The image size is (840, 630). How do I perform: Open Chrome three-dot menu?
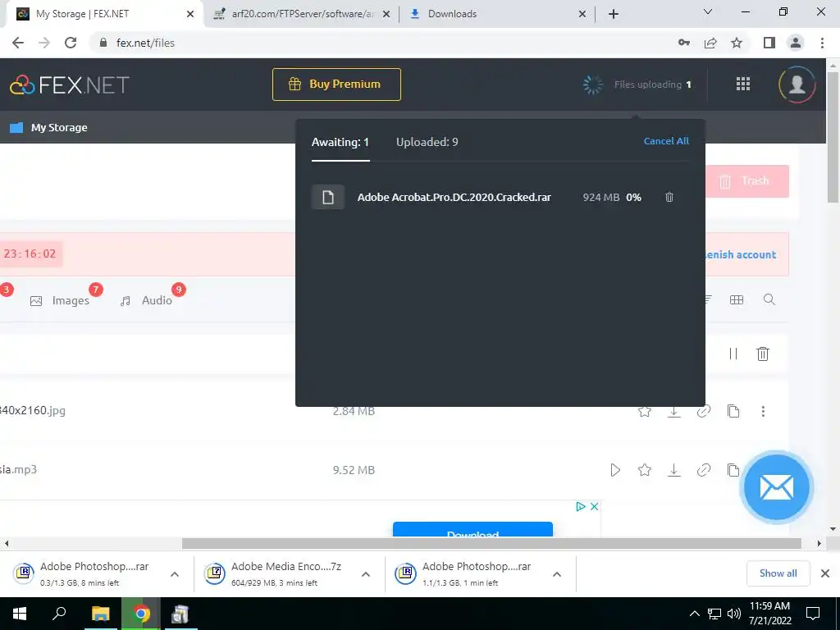(x=822, y=43)
